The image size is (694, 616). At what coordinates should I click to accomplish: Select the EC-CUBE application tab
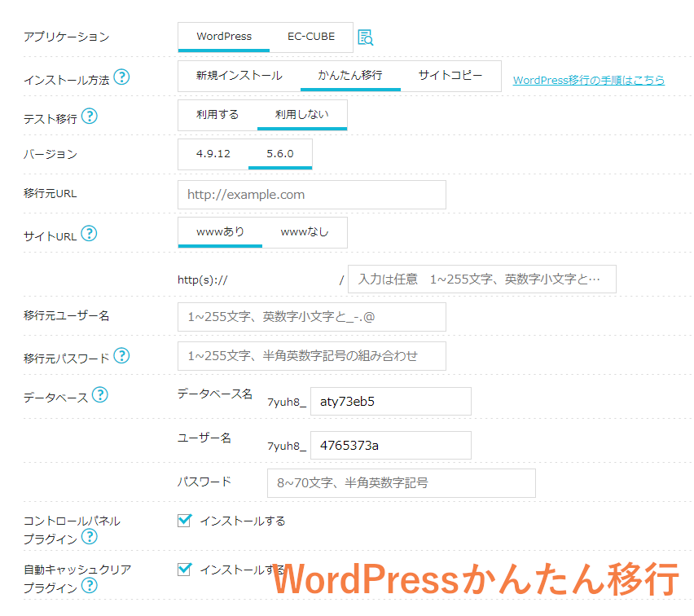pyautogui.click(x=311, y=37)
